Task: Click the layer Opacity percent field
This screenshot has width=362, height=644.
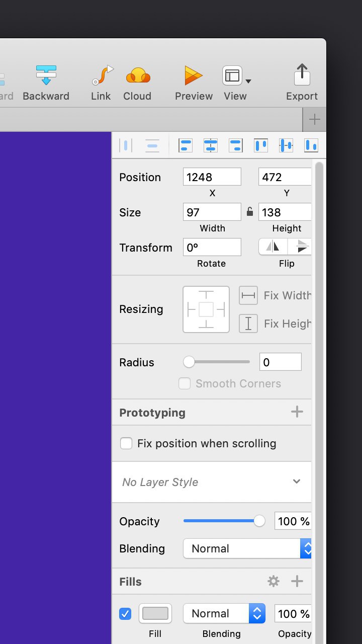Action: pos(293,521)
